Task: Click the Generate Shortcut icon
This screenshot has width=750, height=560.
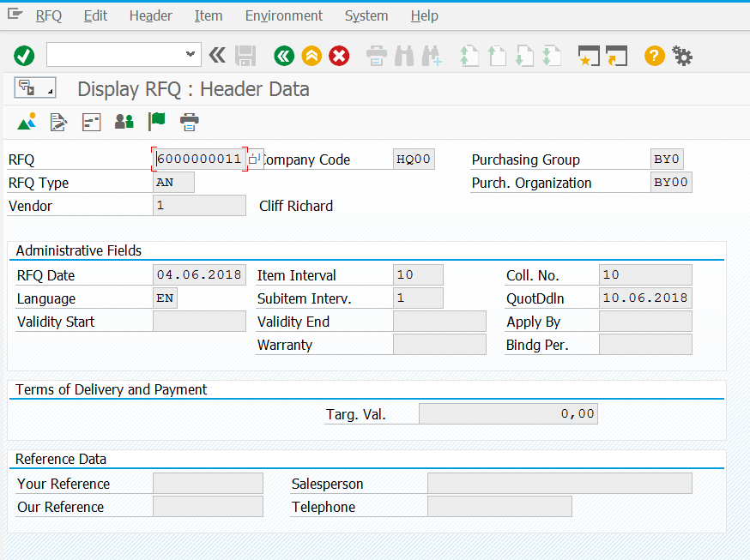Action: (x=616, y=56)
